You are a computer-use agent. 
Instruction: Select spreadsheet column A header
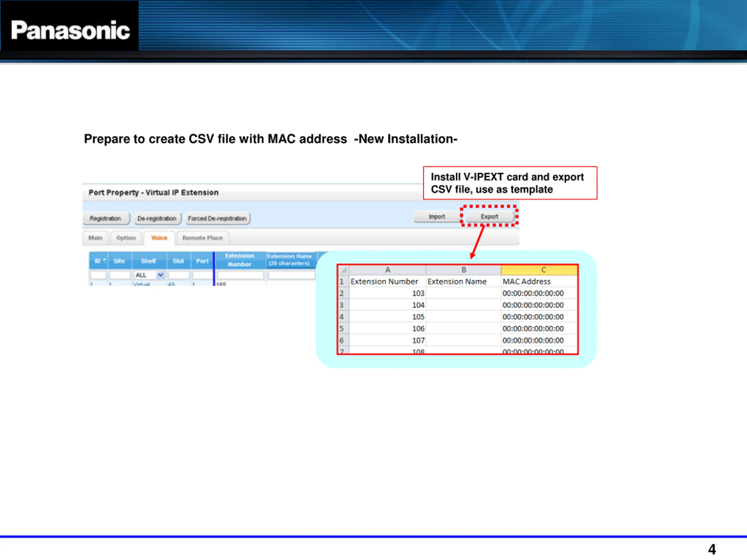388,270
